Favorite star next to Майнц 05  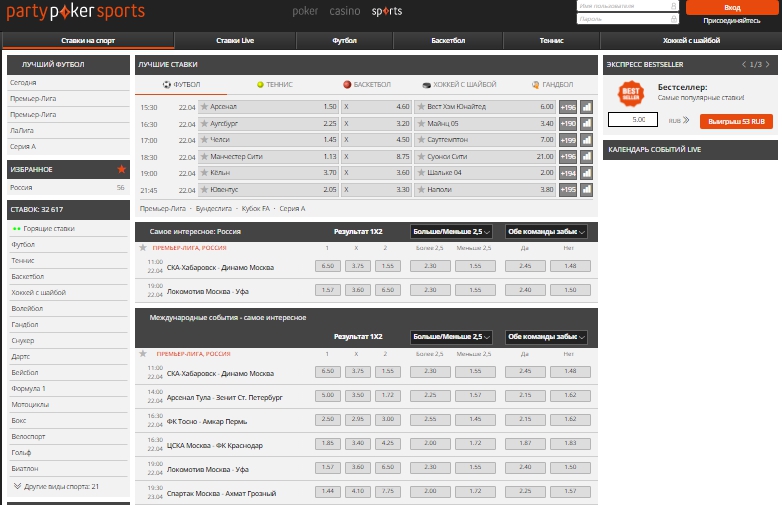point(421,123)
